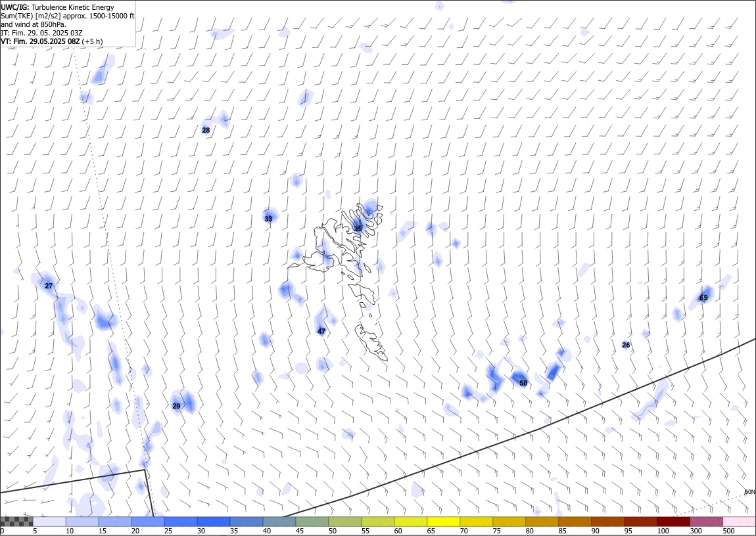Image resolution: width=756 pixels, height=536 pixels.
Task: Click the 35–40 legend swatch
Action: [x=247, y=522]
